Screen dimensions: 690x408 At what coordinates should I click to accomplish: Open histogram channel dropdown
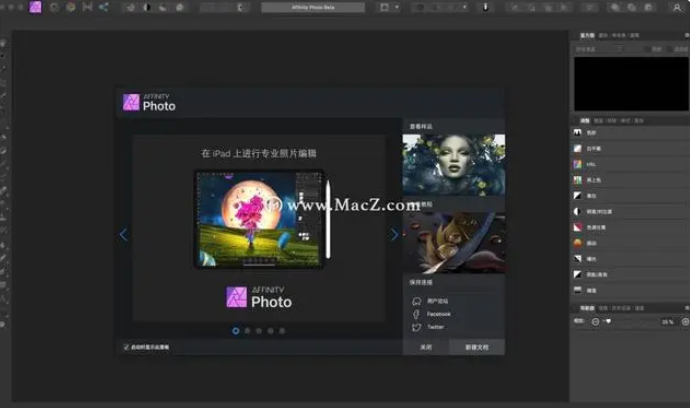[599, 49]
